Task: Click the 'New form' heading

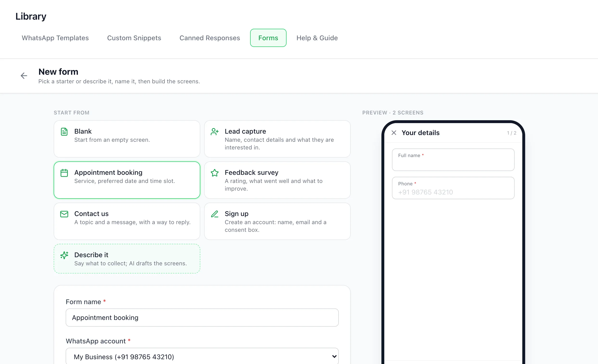Action: [58, 72]
